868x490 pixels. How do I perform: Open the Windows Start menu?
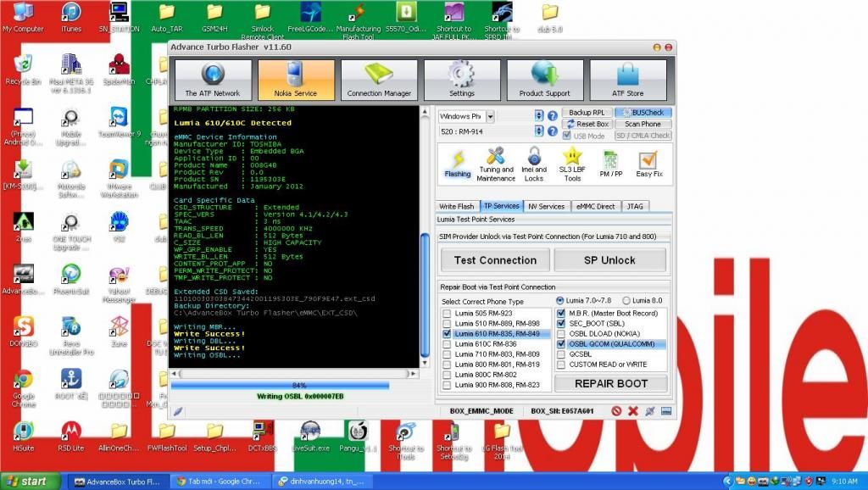31,482
